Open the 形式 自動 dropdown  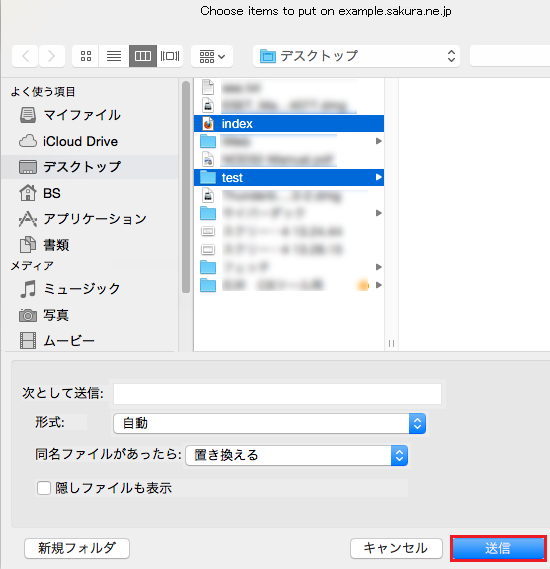coord(270,423)
